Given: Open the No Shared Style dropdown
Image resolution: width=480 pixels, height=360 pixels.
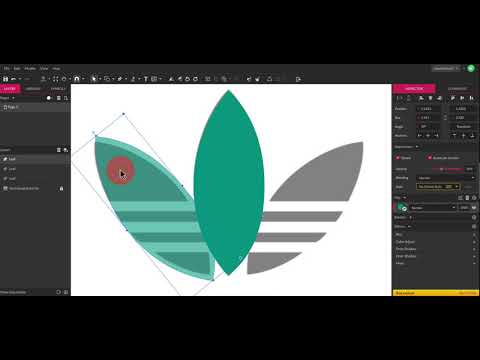Looking at the screenshot, I should (x=438, y=187).
